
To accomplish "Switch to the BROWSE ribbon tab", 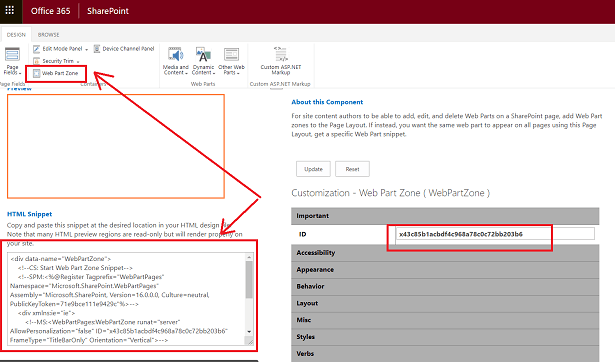I will pyautogui.click(x=49, y=35).
